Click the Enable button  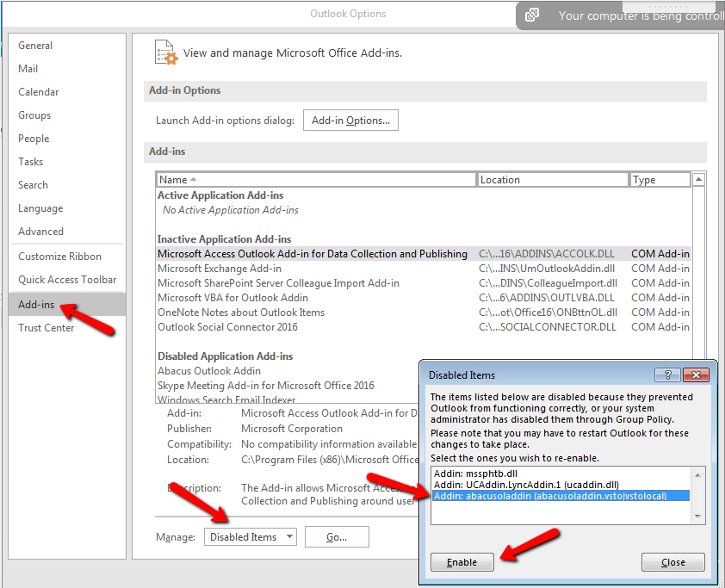click(462, 562)
